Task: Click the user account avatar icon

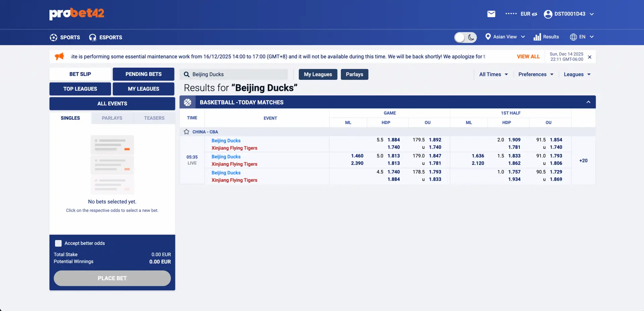Action: coord(548,14)
